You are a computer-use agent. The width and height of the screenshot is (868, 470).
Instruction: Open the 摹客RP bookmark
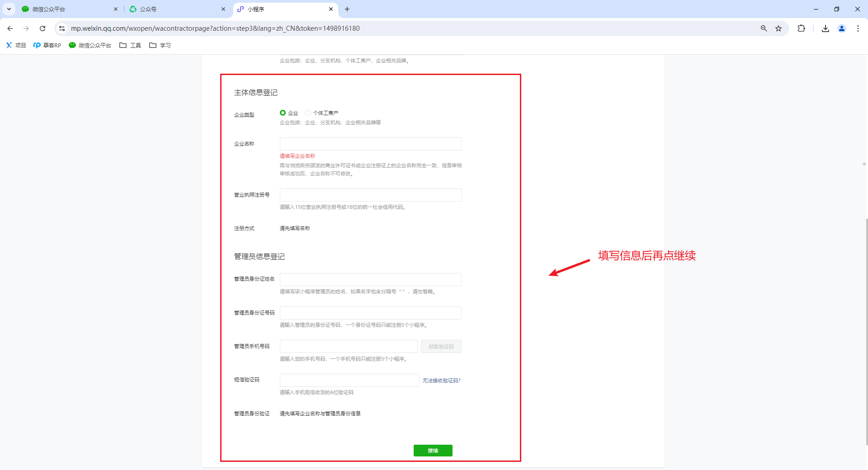tap(47, 45)
